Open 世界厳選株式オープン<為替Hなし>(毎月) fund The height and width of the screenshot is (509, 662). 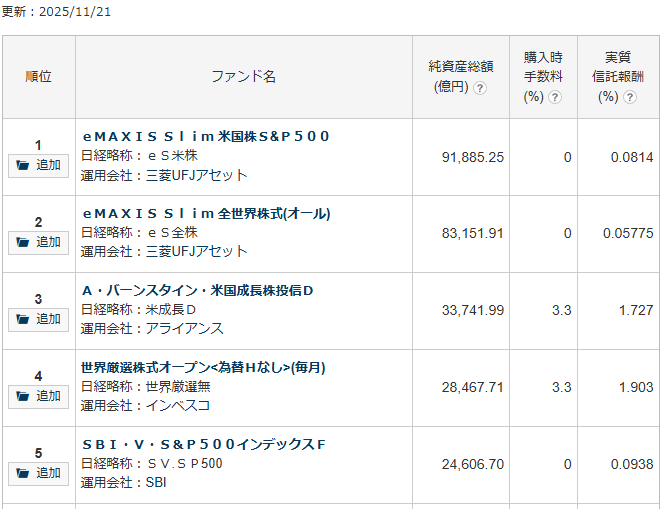click(x=203, y=367)
